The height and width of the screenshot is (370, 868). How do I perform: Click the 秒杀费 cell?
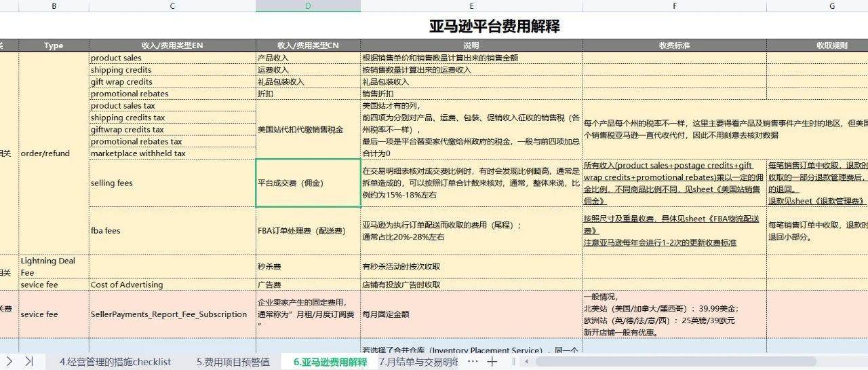308,267
